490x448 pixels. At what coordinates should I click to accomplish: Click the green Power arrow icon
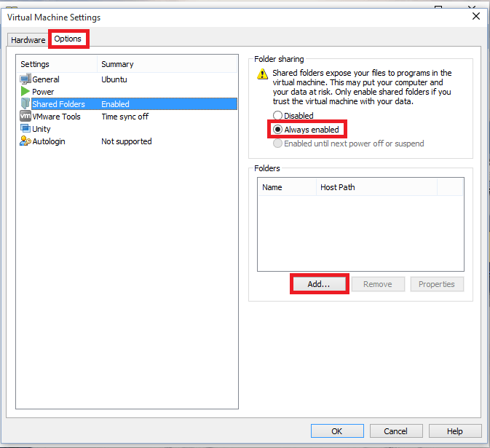point(25,92)
